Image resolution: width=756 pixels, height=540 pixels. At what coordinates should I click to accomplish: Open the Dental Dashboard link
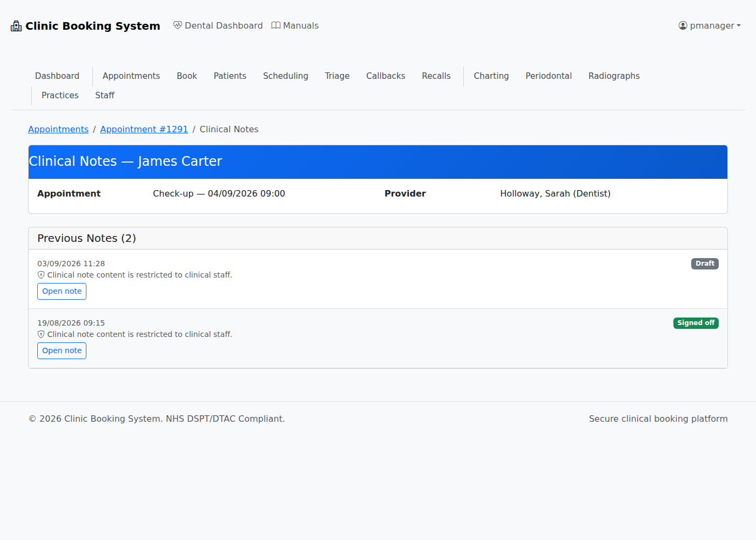point(218,25)
